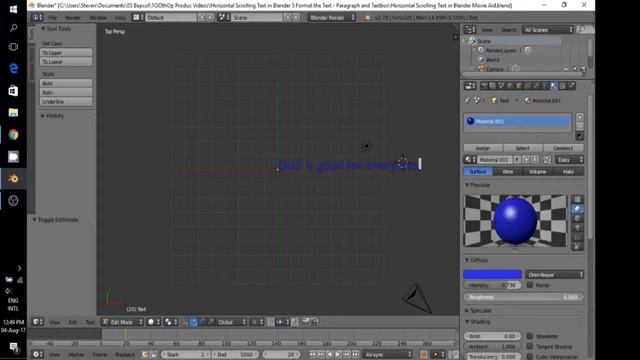Screen dimensions: 640x360
Task: Click the Play animation button
Action: pos(338,354)
